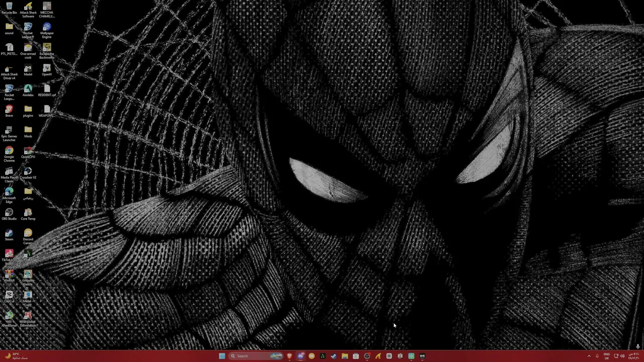Screen dimensions: 644x362
Task: Open the weather widget showing 22°C
Action: tap(16, 356)
